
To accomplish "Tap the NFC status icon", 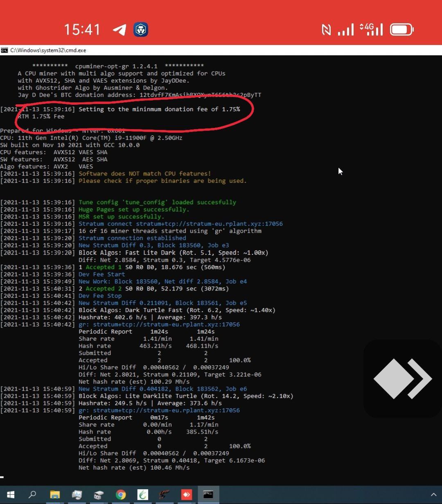I will (x=326, y=29).
